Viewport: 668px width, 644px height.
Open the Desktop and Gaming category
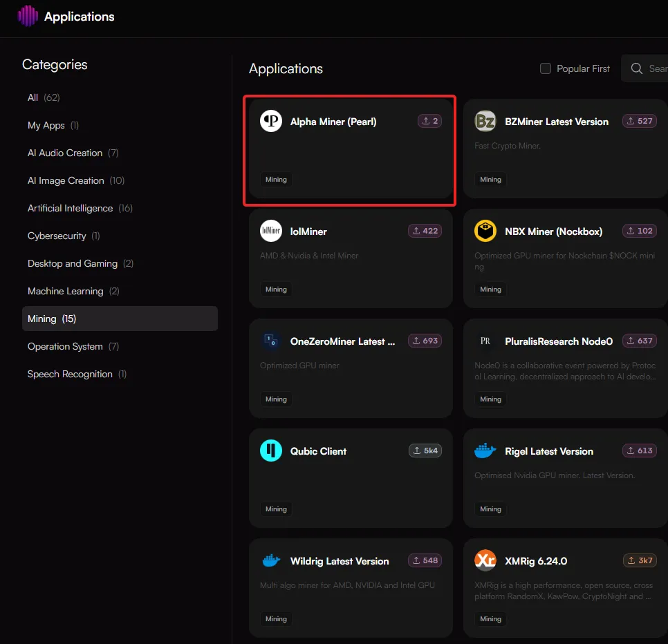120,263
